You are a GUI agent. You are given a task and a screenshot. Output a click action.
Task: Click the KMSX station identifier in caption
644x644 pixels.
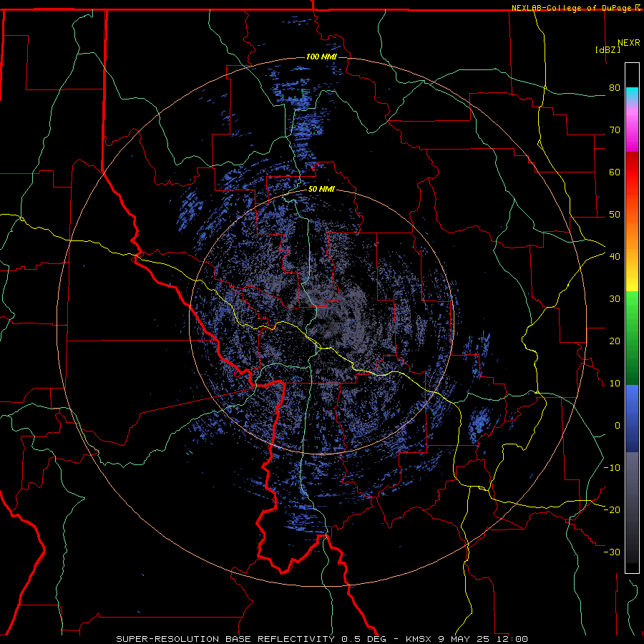pos(420,639)
